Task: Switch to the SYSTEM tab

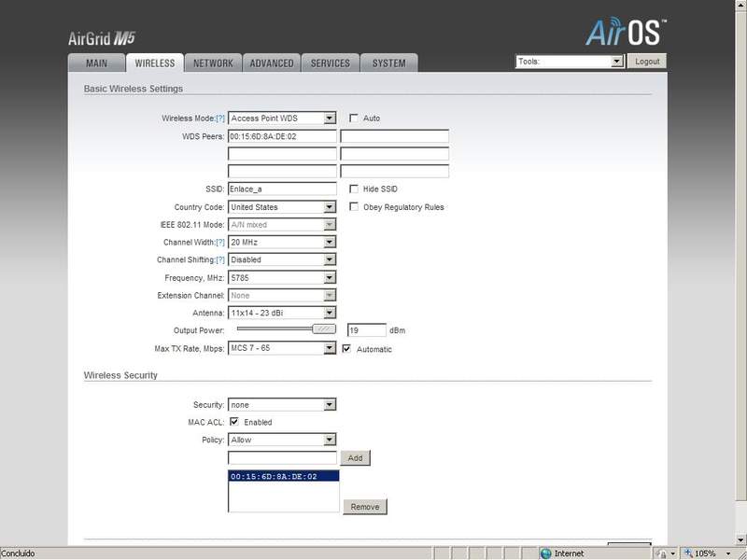Action: tap(389, 63)
